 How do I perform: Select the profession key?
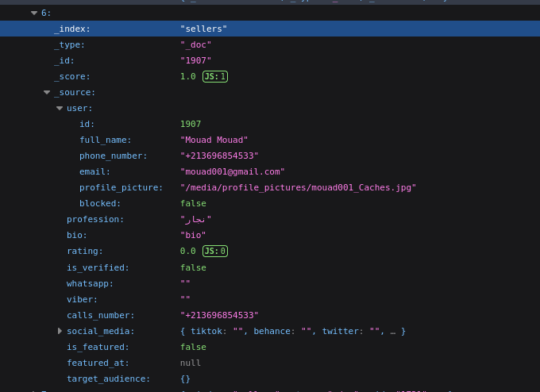tap(95, 219)
